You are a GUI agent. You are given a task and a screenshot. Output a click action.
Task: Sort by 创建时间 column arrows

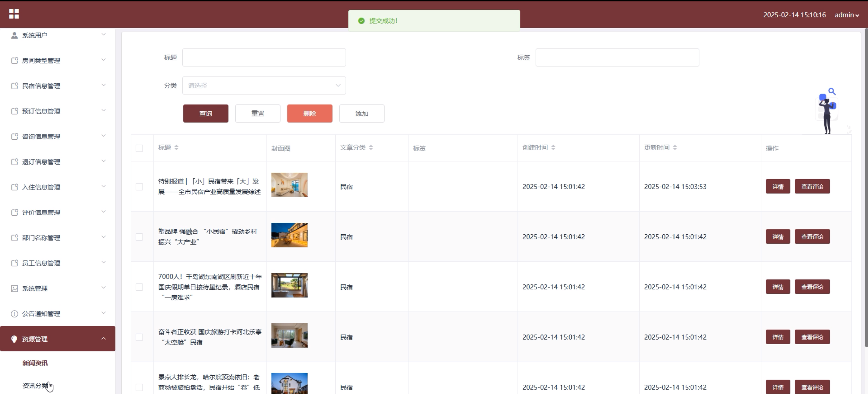coord(553,148)
